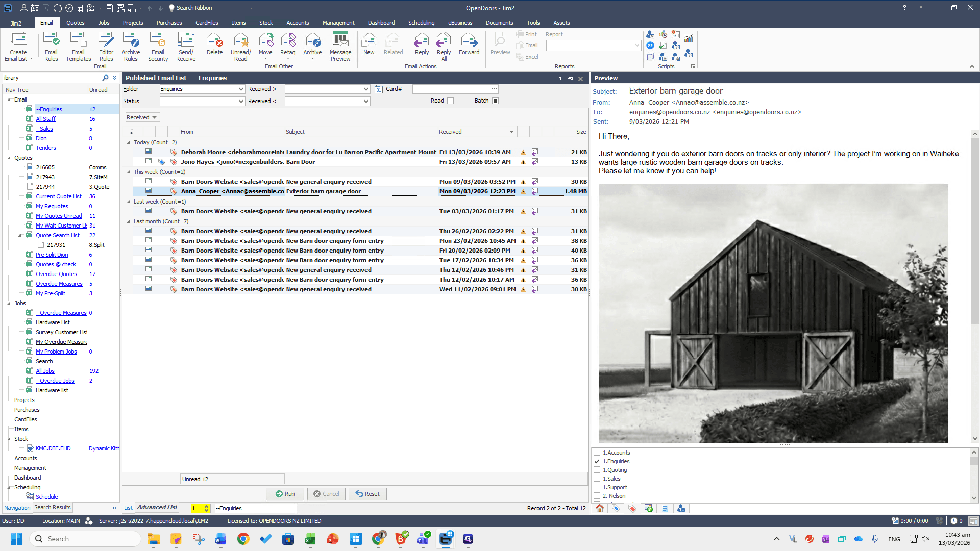Reply to the selected email
980x551 pixels.
coord(422,43)
